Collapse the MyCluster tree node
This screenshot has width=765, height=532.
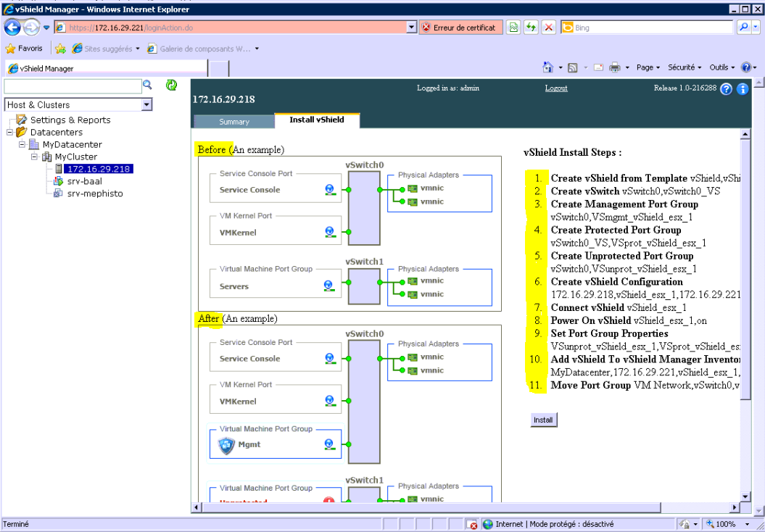(35, 157)
